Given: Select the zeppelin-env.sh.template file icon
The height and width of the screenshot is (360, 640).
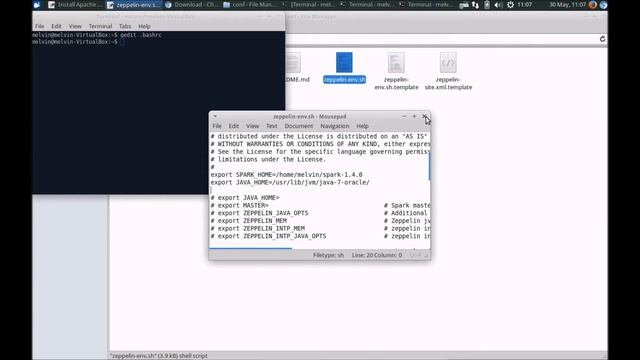Looking at the screenshot, I should pyautogui.click(x=396, y=62).
